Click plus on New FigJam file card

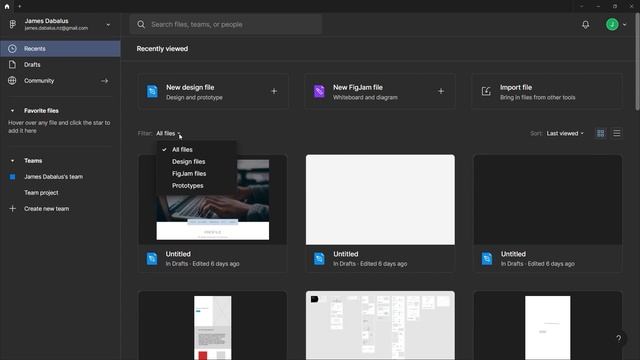pos(441,91)
